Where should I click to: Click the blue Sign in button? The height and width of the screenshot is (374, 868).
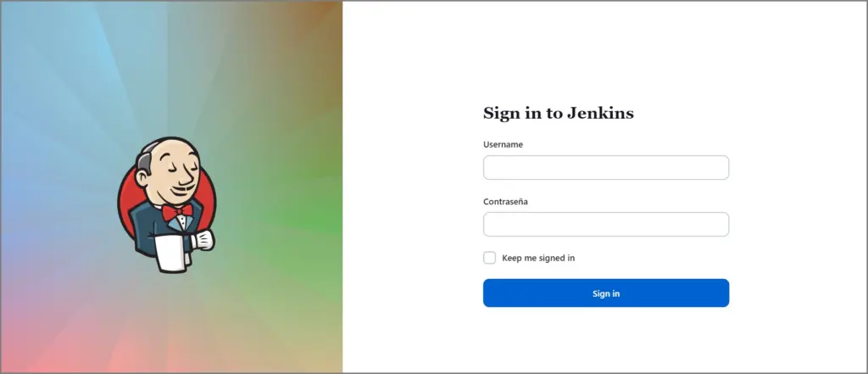tap(605, 293)
